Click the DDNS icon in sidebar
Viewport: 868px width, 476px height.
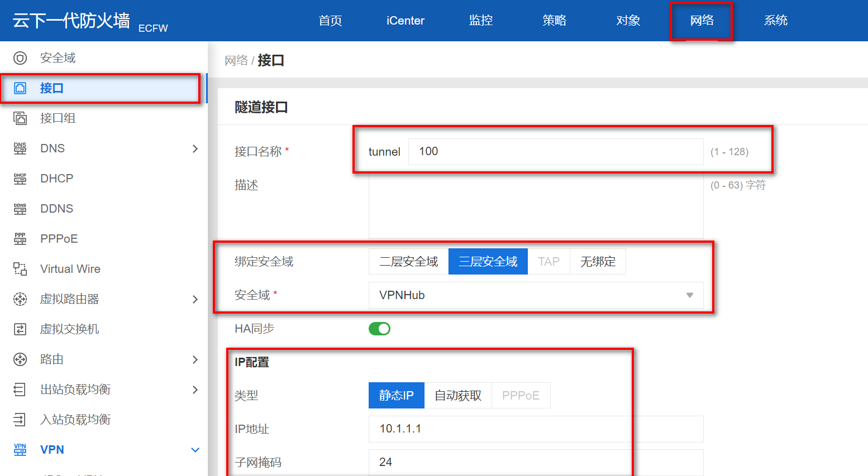point(20,209)
